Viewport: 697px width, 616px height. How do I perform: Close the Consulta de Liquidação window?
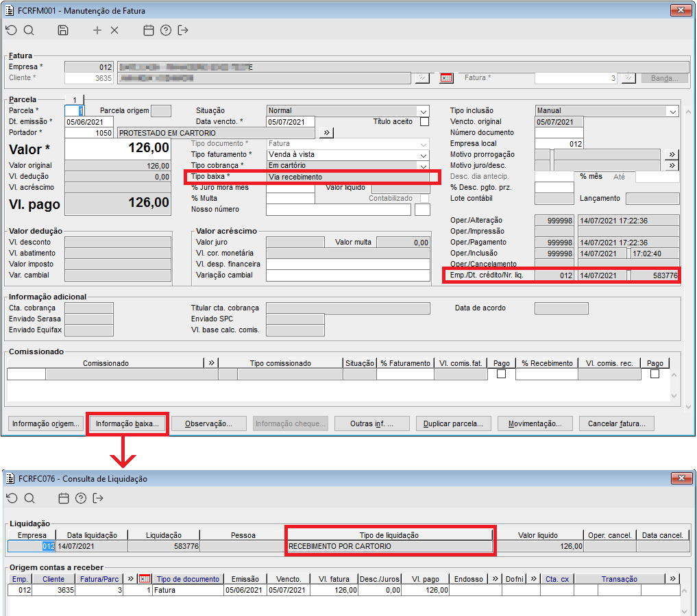(681, 478)
